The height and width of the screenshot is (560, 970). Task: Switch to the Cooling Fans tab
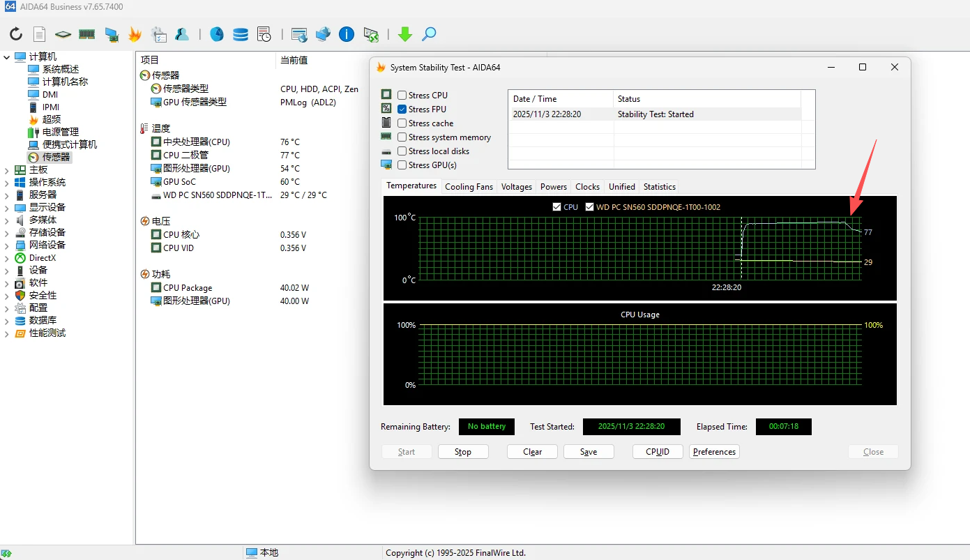469,187
